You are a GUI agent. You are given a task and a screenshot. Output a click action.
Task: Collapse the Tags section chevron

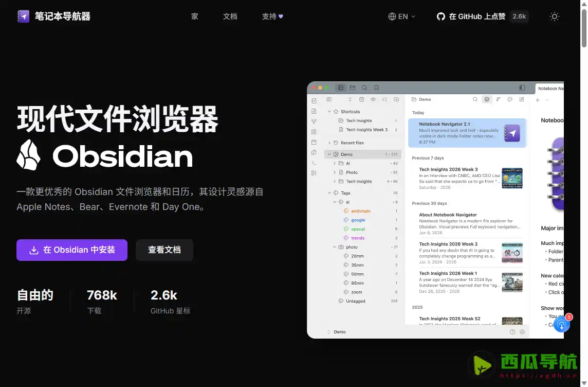tap(329, 193)
